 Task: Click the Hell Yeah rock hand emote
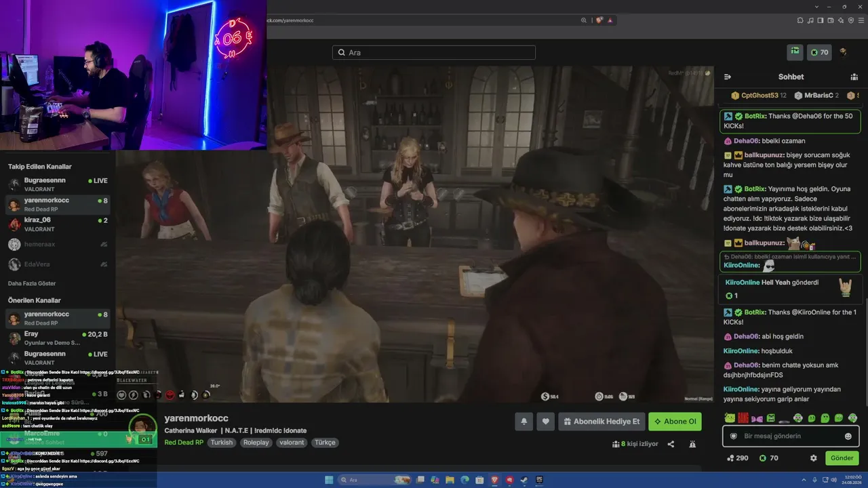click(845, 287)
